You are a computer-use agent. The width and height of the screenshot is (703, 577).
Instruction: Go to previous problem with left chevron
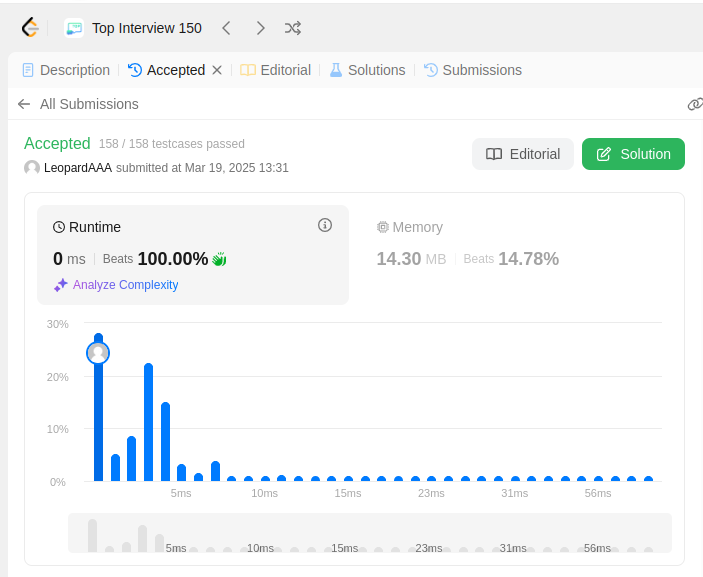[226, 28]
